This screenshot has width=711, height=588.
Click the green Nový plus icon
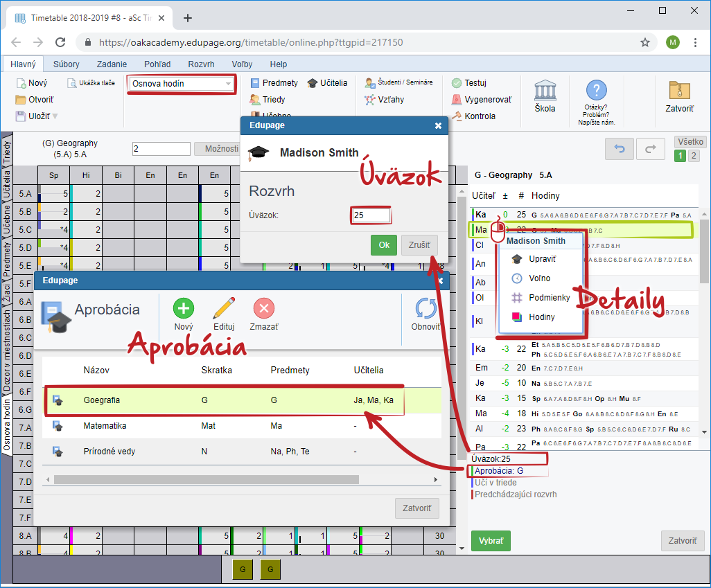(x=184, y=308)
